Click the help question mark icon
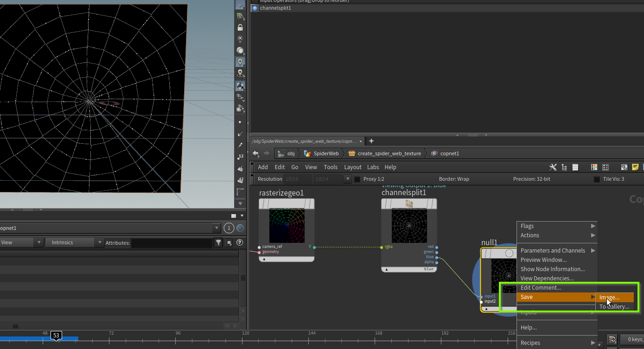Image resolution: width=644 pixels, height=349 pixels. pos(240,242)
